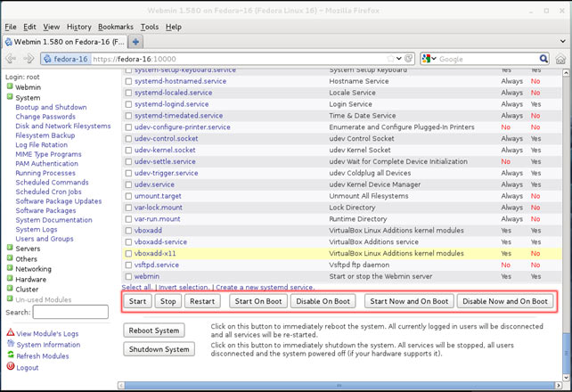Expand the Cluster category
Image resolution: width=572 pixels, height=392 pixels.
10,289
